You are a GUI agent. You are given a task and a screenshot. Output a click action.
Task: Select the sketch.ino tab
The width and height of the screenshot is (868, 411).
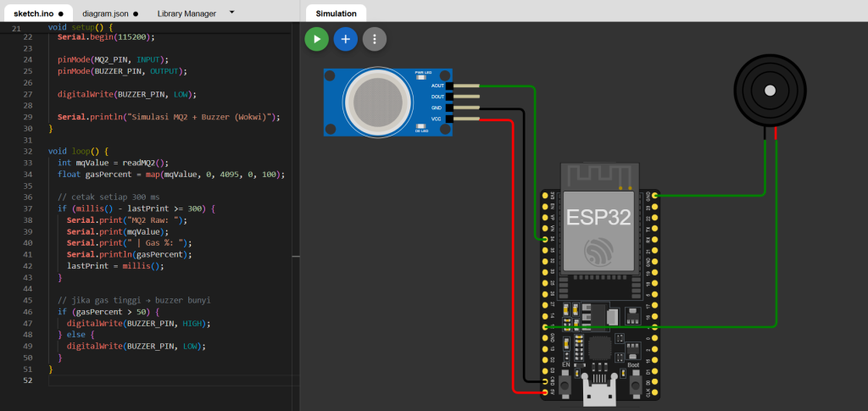click(x=32, y=14)
